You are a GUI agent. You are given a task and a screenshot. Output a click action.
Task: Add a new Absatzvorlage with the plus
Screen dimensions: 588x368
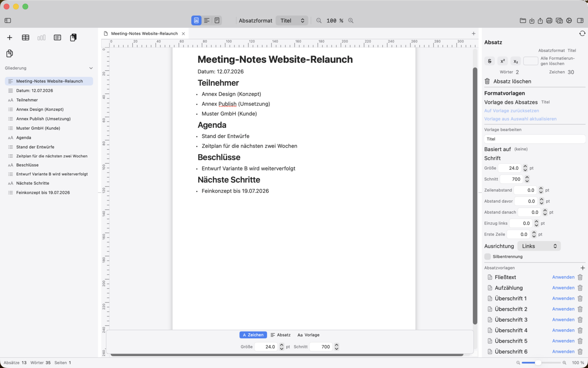(583, 268)
